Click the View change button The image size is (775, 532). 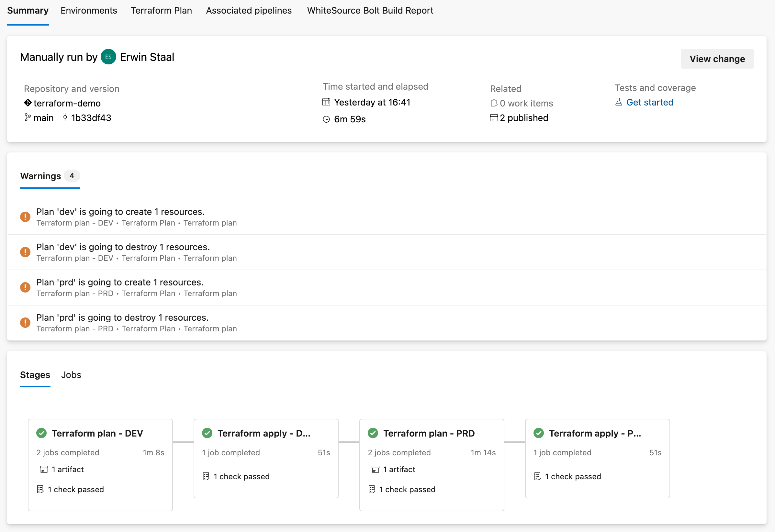tap(717, 58)
